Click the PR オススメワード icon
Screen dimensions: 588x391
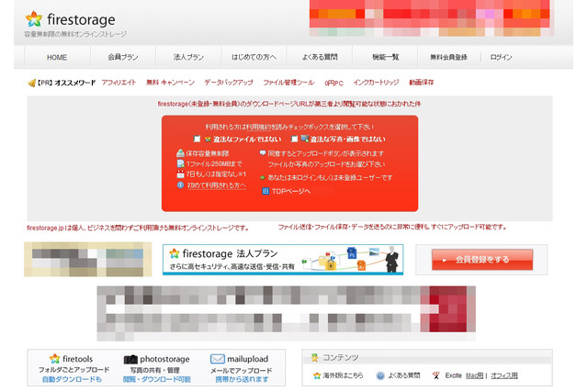pyautogui.click(x=31, y=83)
